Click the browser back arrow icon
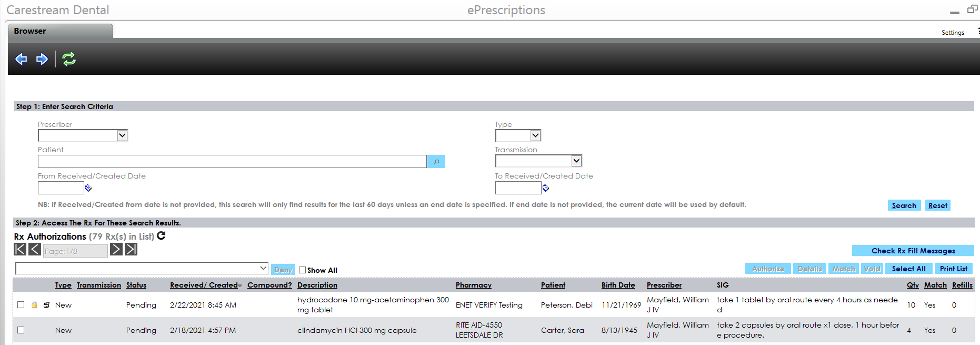This screenshot has width=980, height=345. click(21, 59)
